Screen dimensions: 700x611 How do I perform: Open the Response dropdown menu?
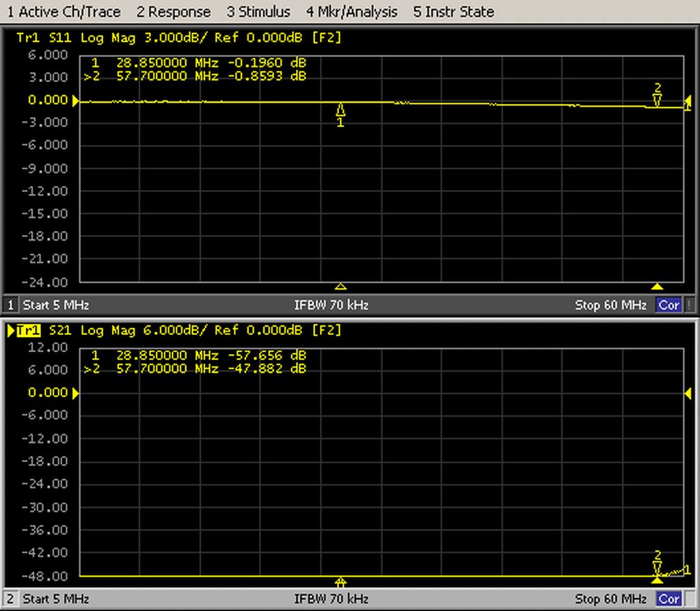(174, 12)
